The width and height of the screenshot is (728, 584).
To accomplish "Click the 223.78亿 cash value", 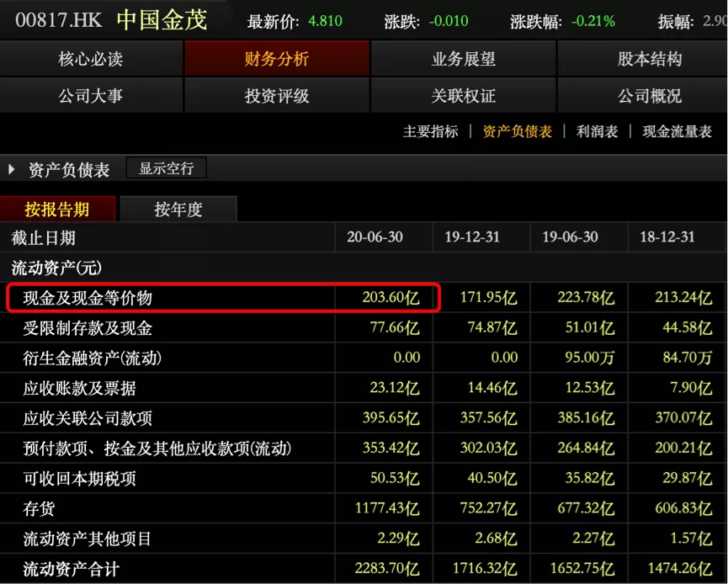I will 586,297.
